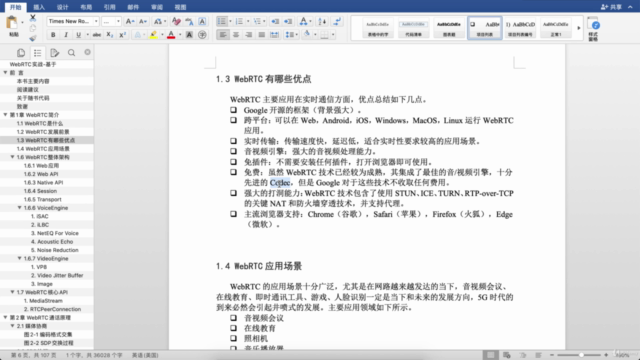Open search icon in sidebar

[x=71, y=53]
